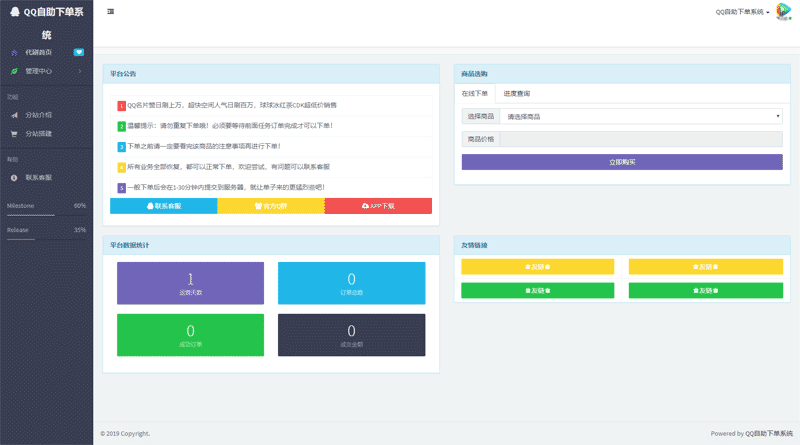Viewport: 800px width, 445px height.
Task: Click the round icon beside sidebar 联系客服
Action: [14, 177]
